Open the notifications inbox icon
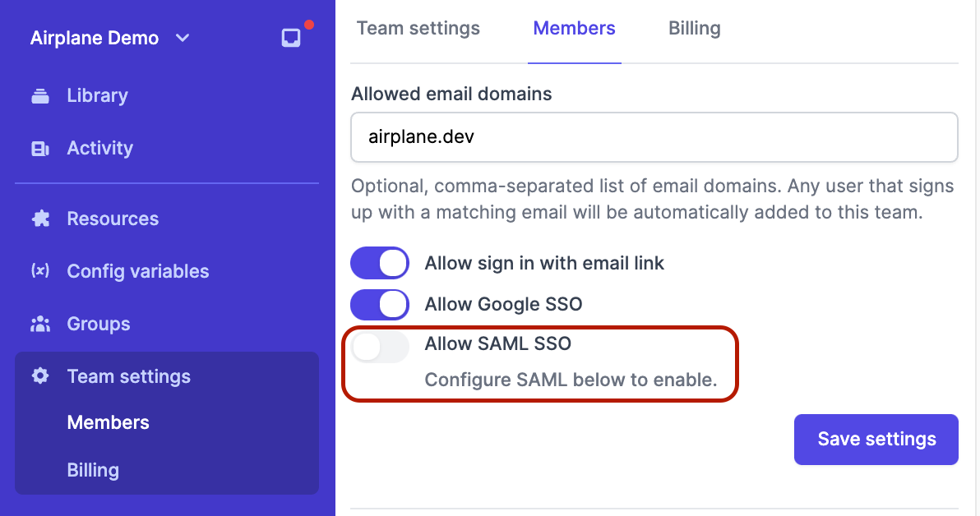The width and height of the screenshot is (980, 516). [x=291, y=38]
